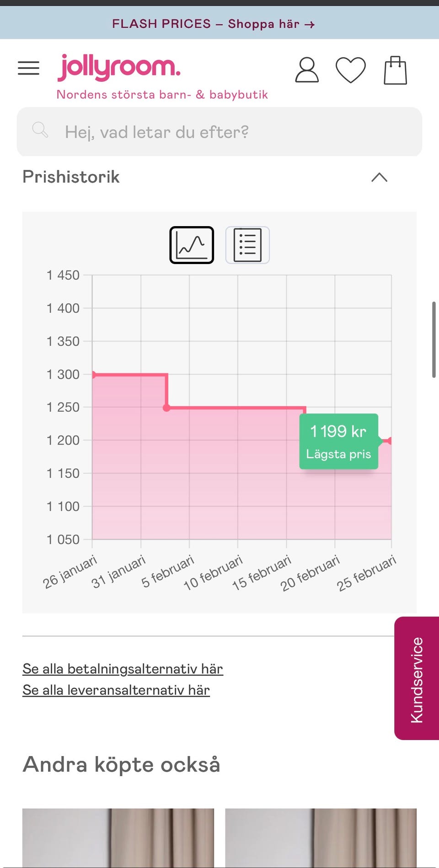Switch to price history list view
Image resolution: width=439 pixels, height=868 pixels.
(247, 245)
